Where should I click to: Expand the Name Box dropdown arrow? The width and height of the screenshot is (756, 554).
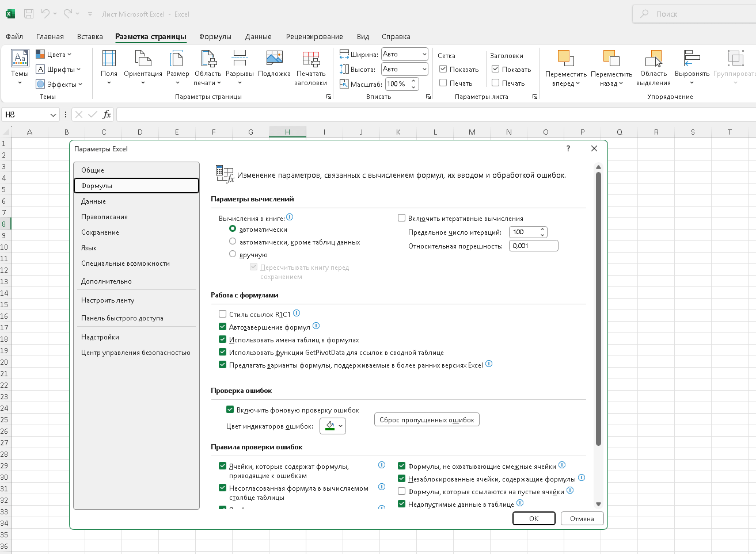(x=54, y=115)
